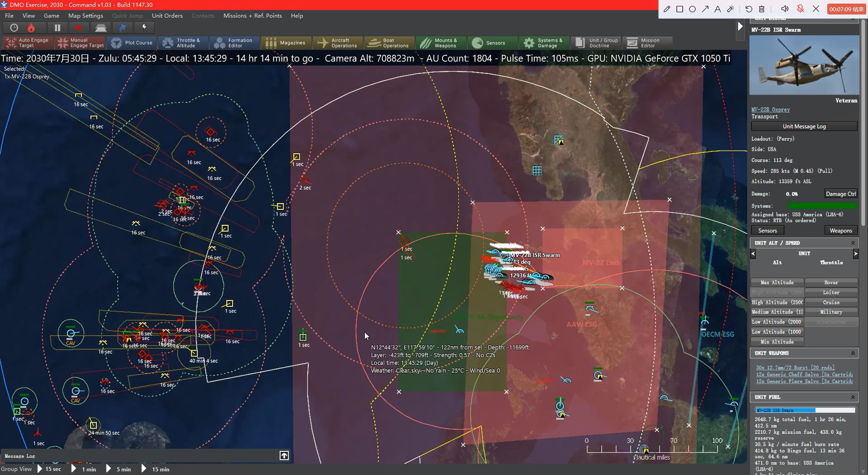Expand the Message Log with the arrow icon
The width and height of the screenshot is (868, 475).
tap(284, 456)
